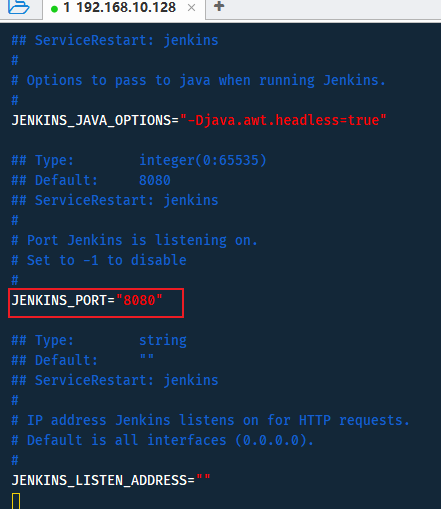Viewport: 441px width, 509px height.
Task: Open the session folder icon
Action: (19, 7)
